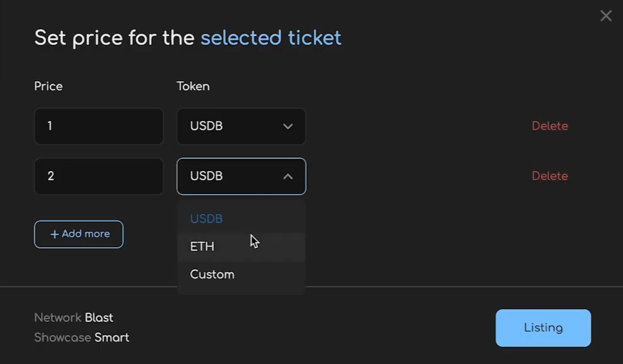Click the price field containing 2
The image size is (623, 364).
coord(99,176)
